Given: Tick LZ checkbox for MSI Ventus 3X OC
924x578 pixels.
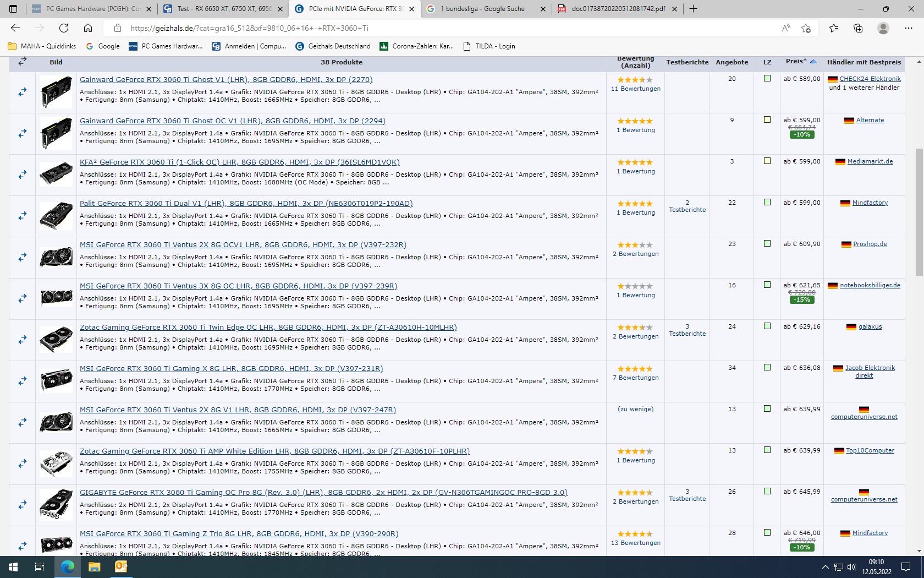Looking at the screenshot, I should tap(767, 285).
